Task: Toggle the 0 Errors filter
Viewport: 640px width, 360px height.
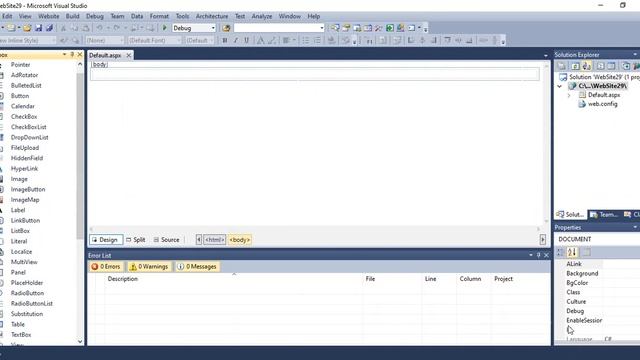Action: [x=106, y=267]
